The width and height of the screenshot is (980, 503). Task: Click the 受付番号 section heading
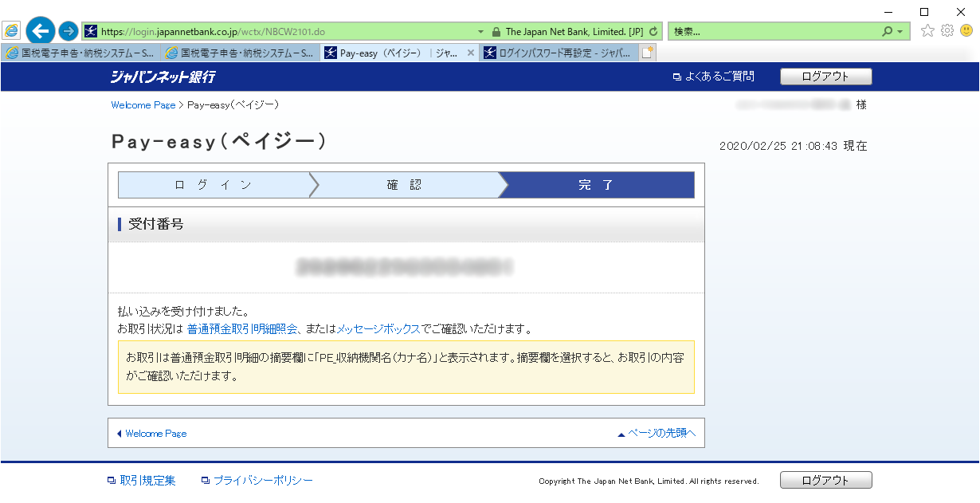coord(155,224)
